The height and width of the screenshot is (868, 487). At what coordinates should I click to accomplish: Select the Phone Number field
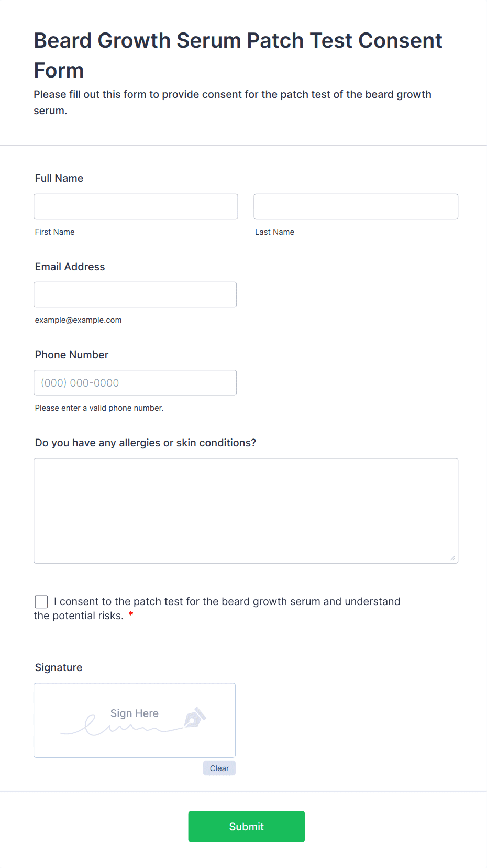click(135, 382)
